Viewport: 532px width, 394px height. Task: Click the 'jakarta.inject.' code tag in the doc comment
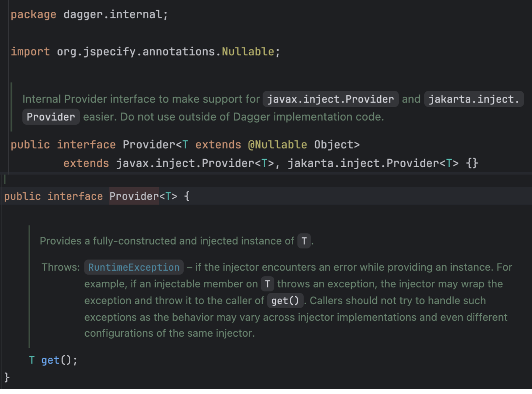click(474, 99)
